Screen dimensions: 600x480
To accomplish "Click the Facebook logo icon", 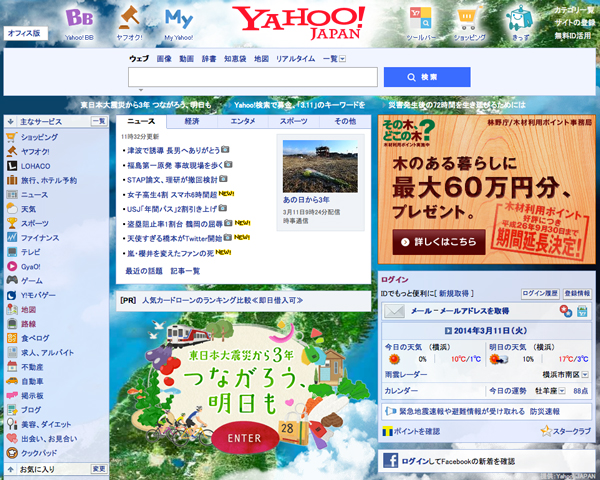I will [390, 460].
